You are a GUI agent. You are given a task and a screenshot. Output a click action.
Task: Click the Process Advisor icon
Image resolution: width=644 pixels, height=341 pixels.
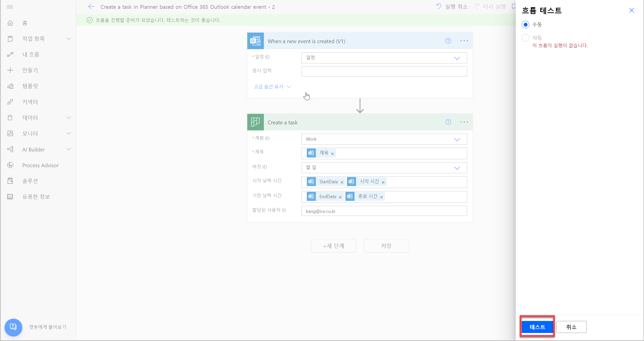click(x=10, y=165)
